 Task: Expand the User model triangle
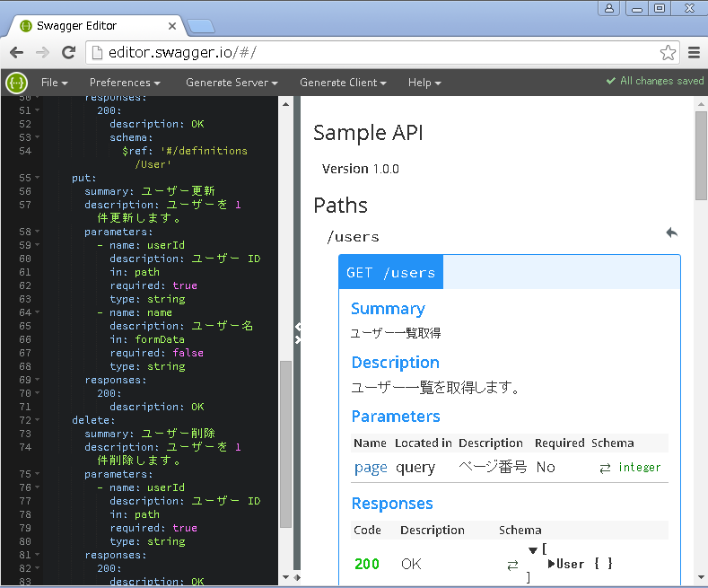click(551, 564)
